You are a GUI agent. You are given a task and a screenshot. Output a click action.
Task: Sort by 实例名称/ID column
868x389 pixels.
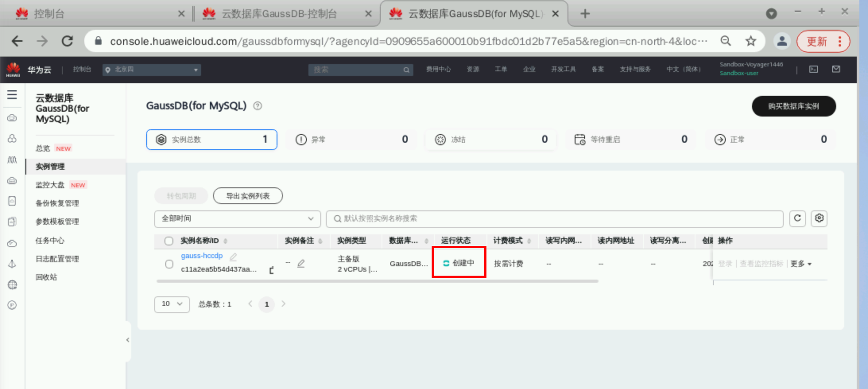225,241
